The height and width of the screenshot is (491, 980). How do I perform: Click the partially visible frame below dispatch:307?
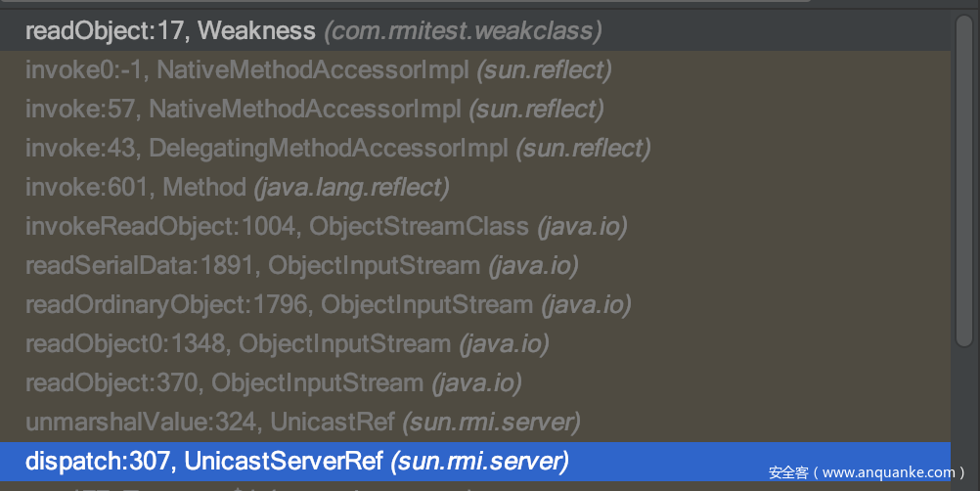pyautogui.click(x=293, y=486)
